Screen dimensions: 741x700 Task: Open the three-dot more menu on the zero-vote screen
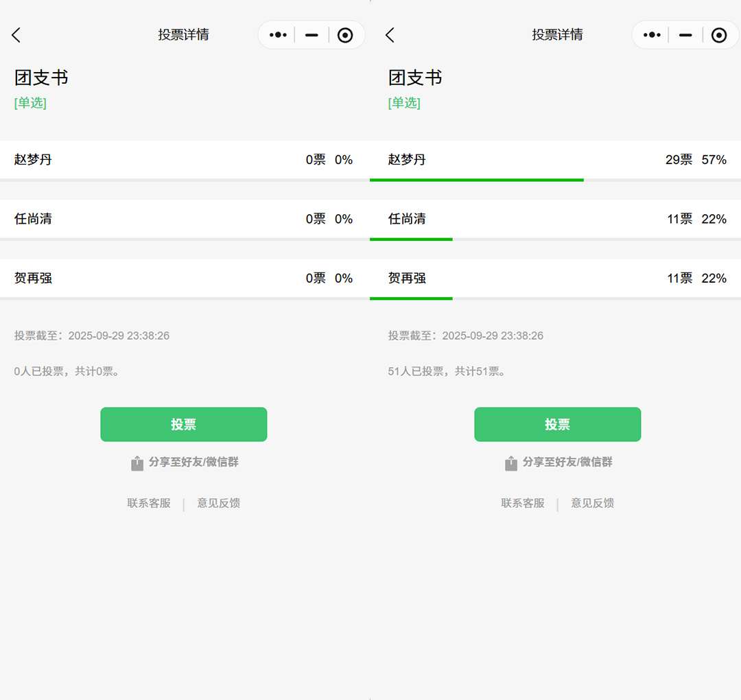278,35
